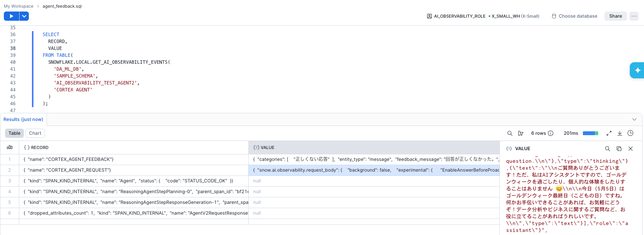
Task: Download query results
Action: (620, 133)
